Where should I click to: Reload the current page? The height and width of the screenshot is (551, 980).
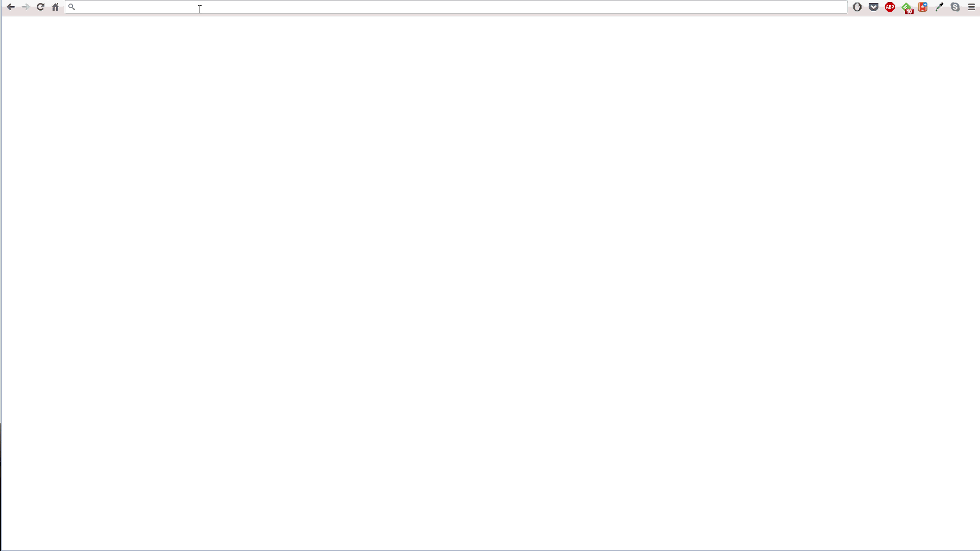click(x=40, y=7)
